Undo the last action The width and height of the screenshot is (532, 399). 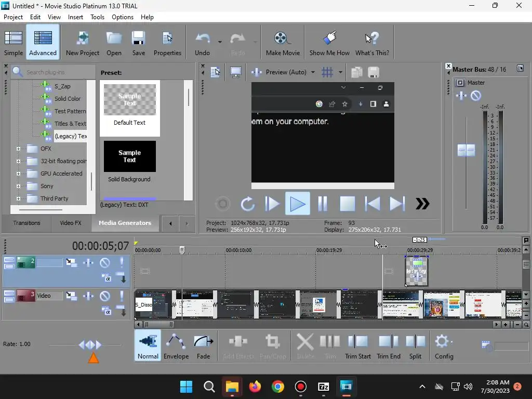coord(202,43)
